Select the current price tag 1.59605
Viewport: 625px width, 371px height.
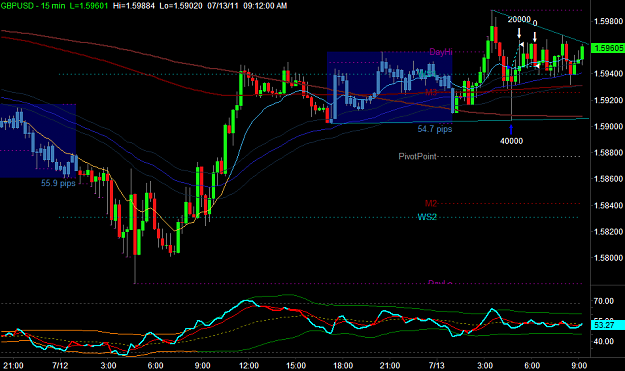608,48
